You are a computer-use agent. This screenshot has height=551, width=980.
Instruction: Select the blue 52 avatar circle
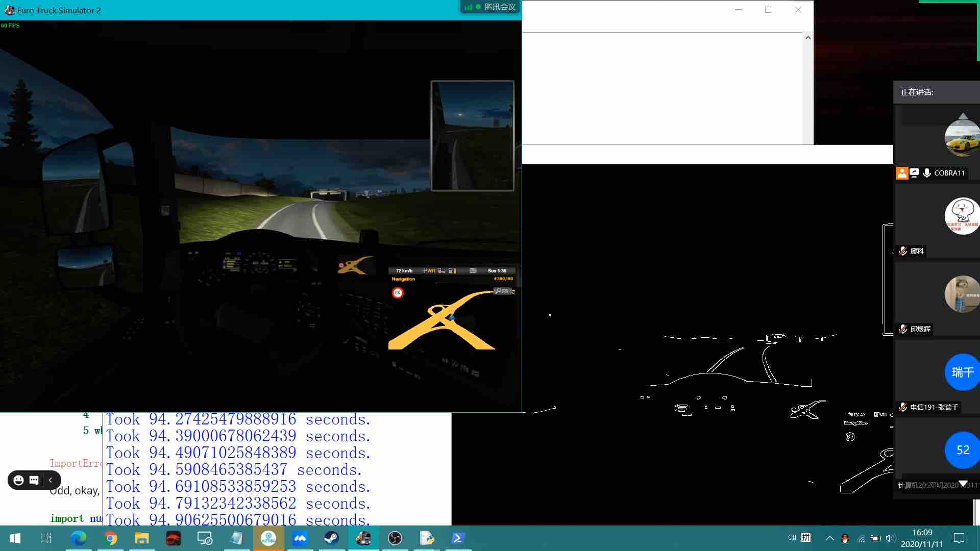(x=962, y=450)
